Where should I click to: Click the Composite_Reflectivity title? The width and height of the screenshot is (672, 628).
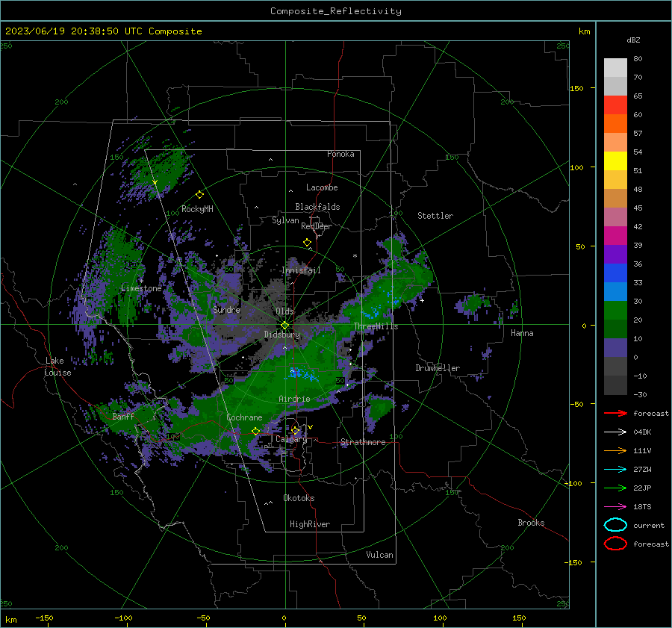(336, 11)
